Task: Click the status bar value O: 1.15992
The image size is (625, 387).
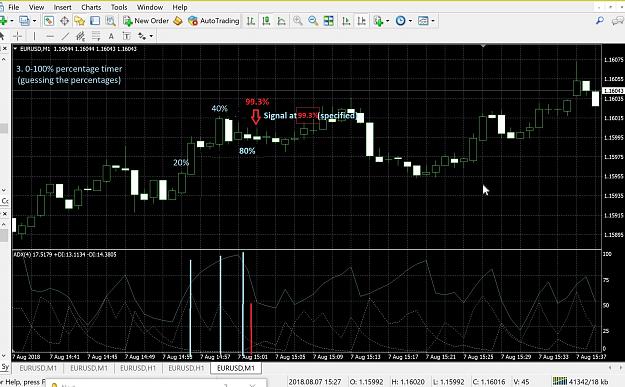Action: coord(366,382)
